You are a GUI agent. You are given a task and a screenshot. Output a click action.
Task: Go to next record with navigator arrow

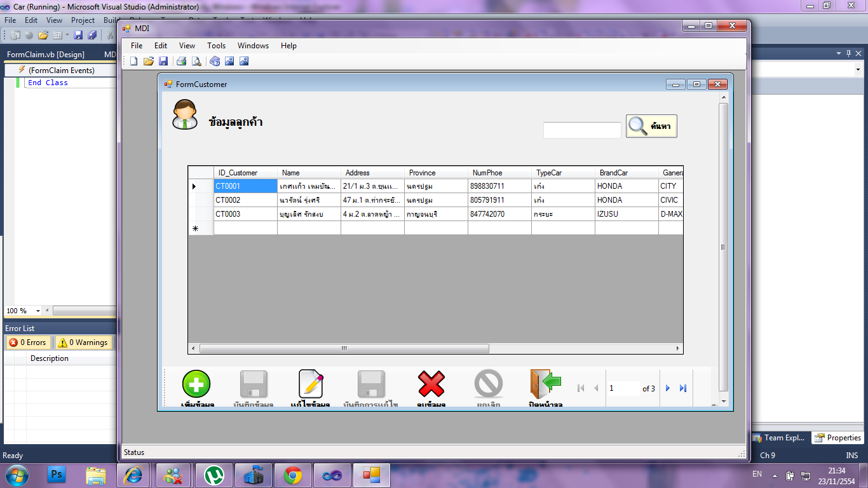(668, 388)
